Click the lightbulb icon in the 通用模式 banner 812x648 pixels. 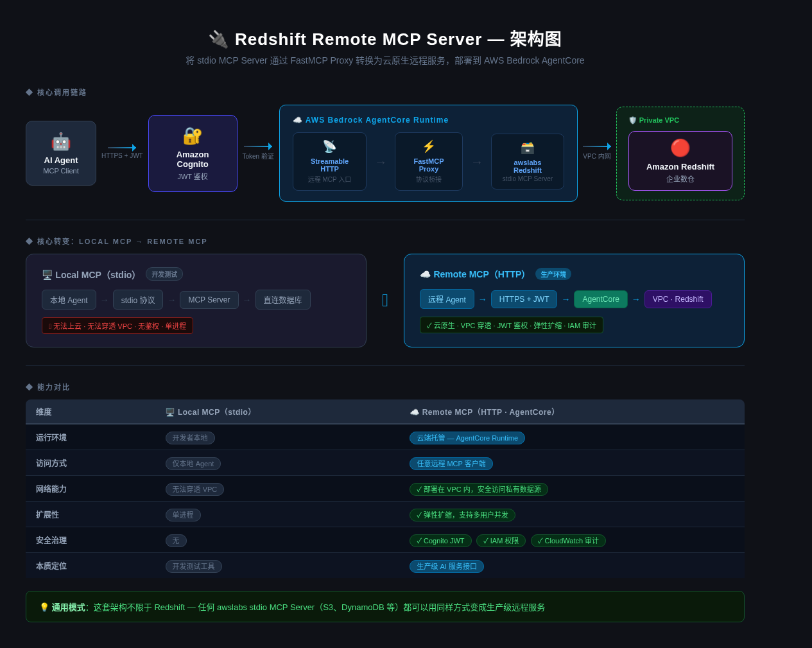click(44, 606)
